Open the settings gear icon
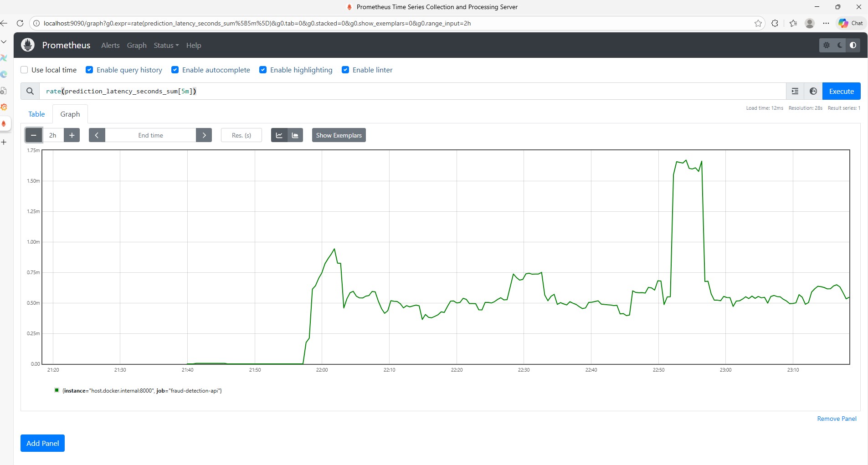 [x=827, y=45]
